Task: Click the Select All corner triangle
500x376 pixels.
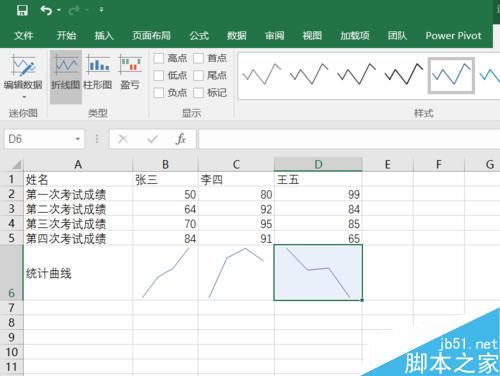Action: point(16,165)
